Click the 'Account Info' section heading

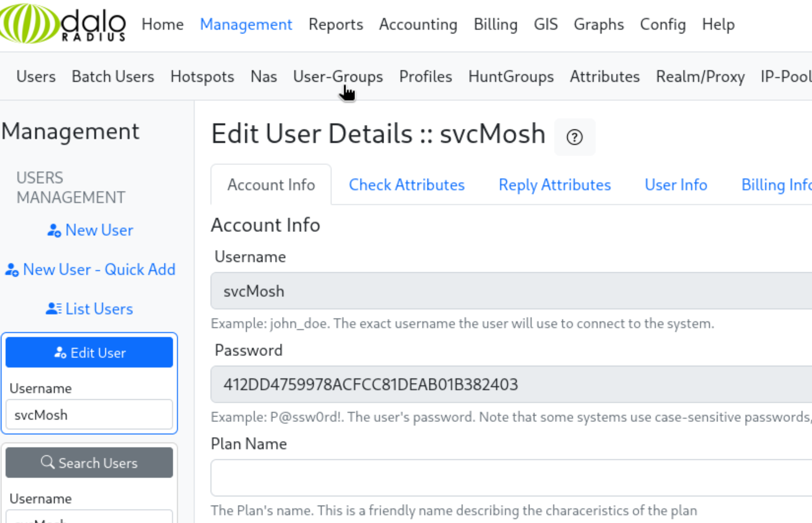point(265,225)
